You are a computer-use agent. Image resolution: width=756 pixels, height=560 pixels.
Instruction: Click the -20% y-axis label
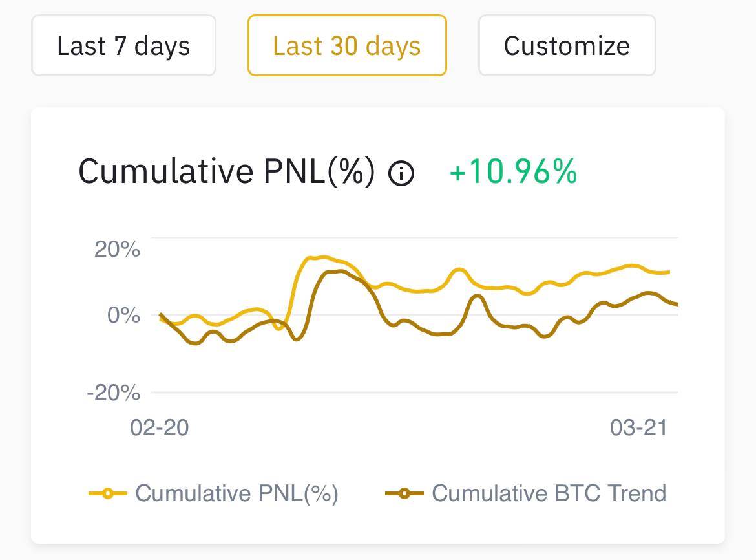tap(113, 393)
